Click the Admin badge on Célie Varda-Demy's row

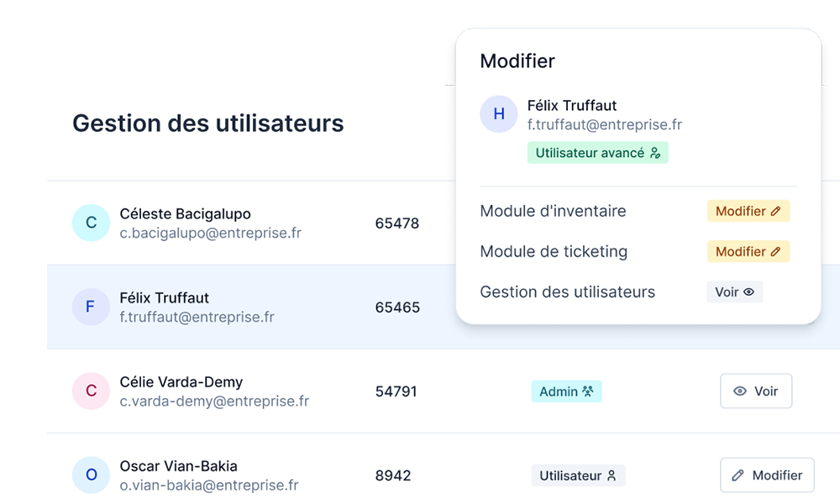click(566, 391)
